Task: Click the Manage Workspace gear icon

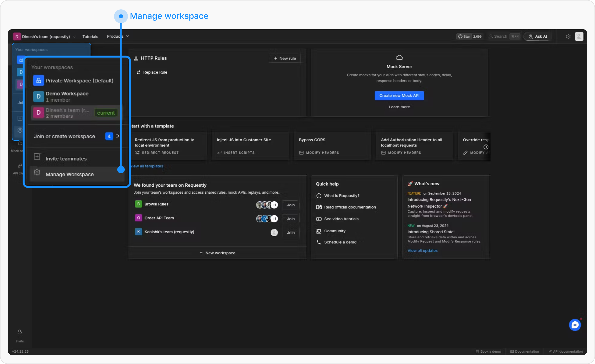Action: coord(37,172)
